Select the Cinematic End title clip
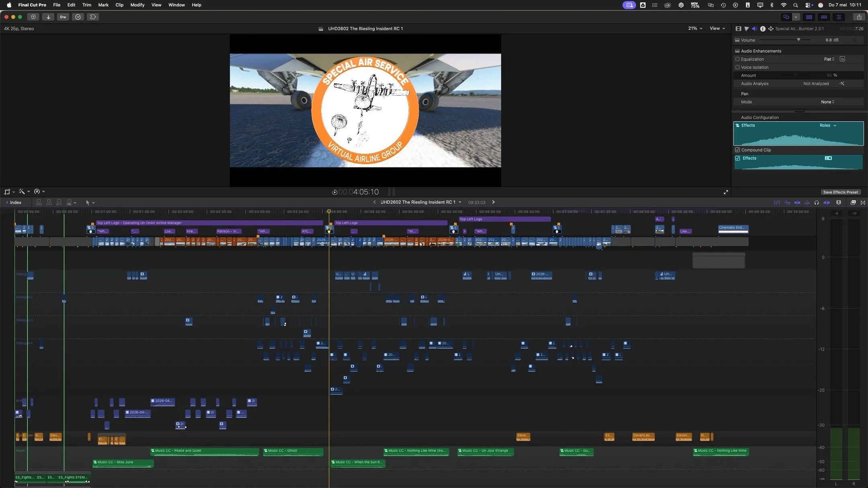The height and width of the screenshot is (488, 868). tap(733, 229)
